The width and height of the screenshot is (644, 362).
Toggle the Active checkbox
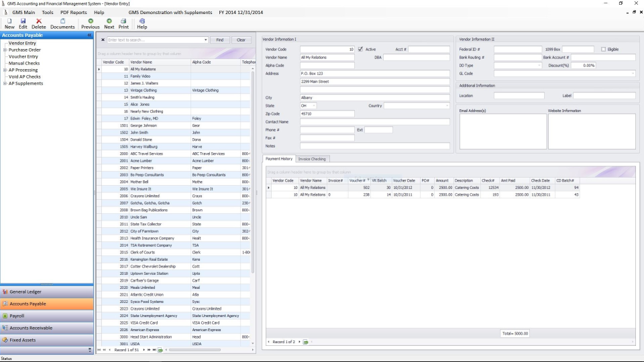pyautogui.click(x=360, y=49)
